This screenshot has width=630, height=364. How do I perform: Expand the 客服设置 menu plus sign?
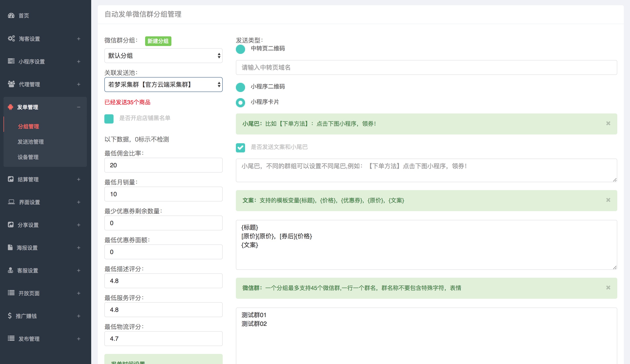(78, 270)
